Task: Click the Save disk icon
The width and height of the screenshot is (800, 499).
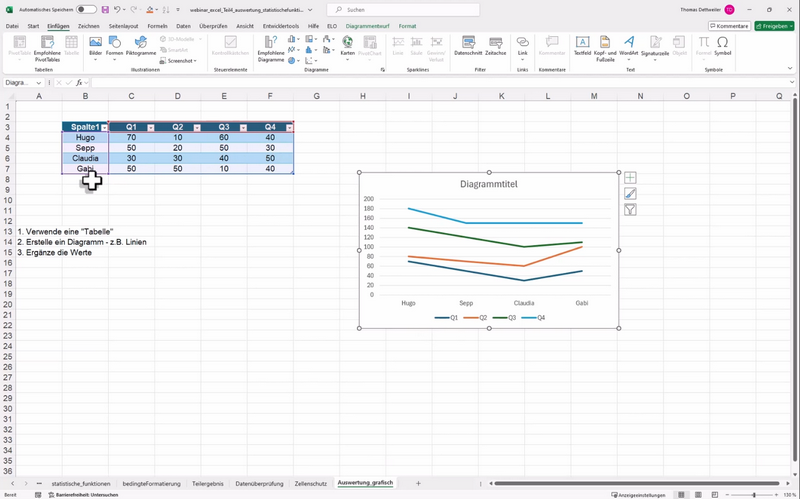Action: tap(103, 9)
